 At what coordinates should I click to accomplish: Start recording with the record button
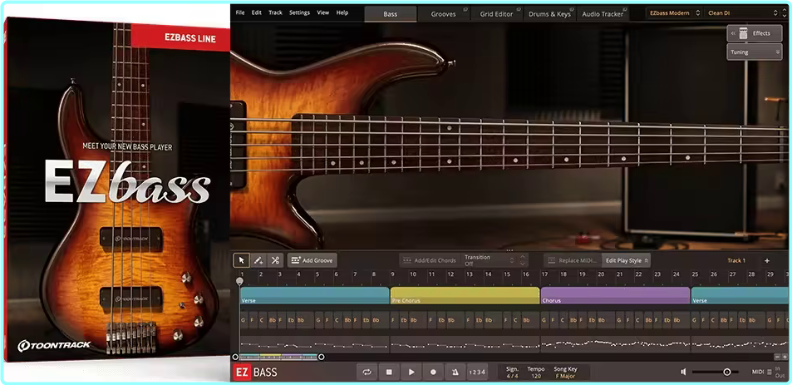click(433, 372)
